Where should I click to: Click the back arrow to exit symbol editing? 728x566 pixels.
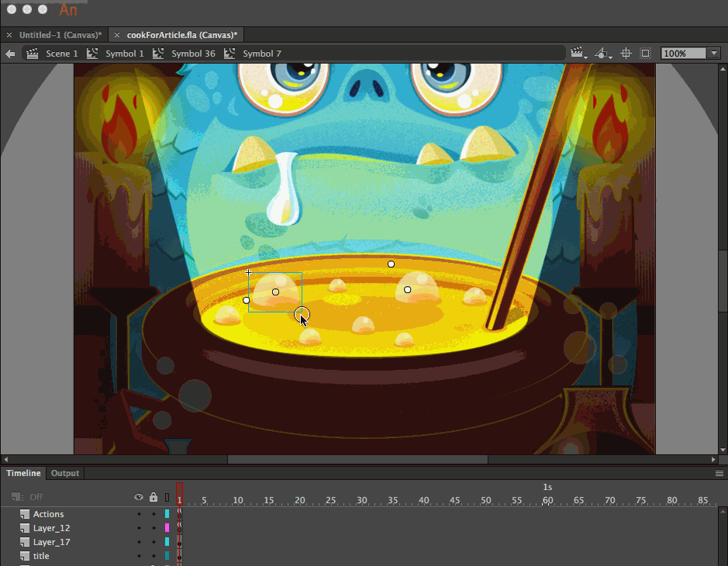pyautogui.click(x=10, y=53)
